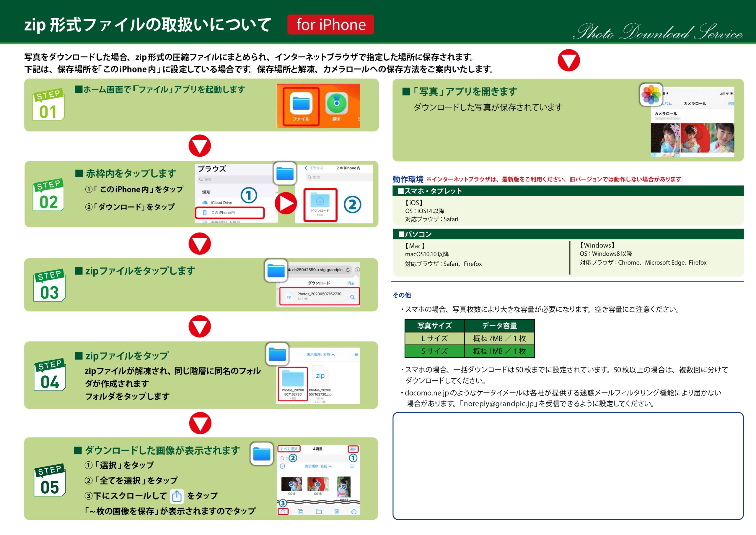Click the '概ね 1MB ／ 1 枚' cell
This screenshot has height=535, width=756.
[x=499, y=351]
